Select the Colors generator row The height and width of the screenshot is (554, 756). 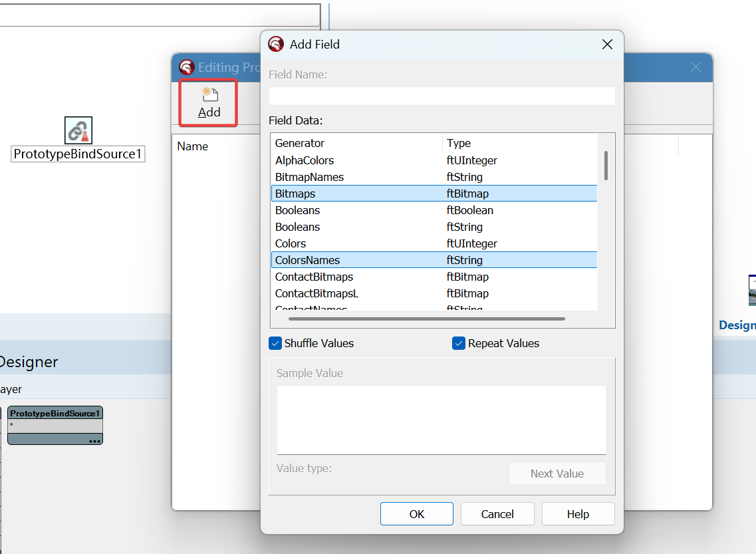click(434, 243)
